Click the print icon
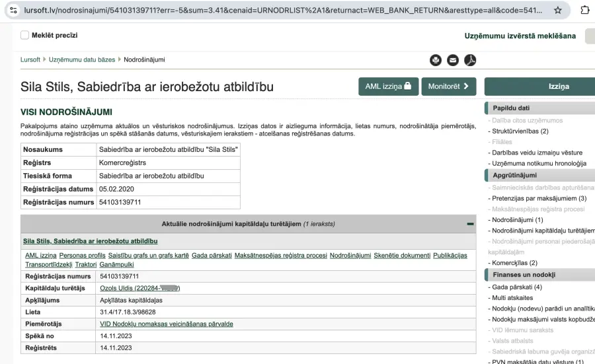 436,60
